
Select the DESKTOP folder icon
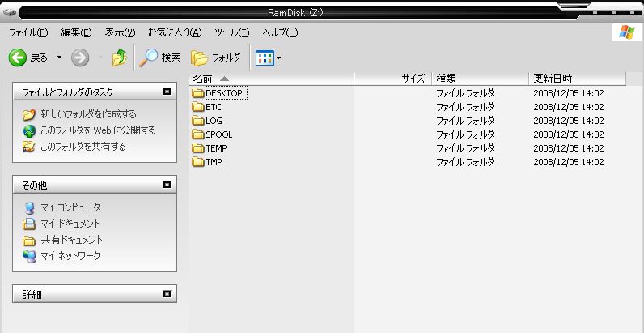tap(198, 93)
